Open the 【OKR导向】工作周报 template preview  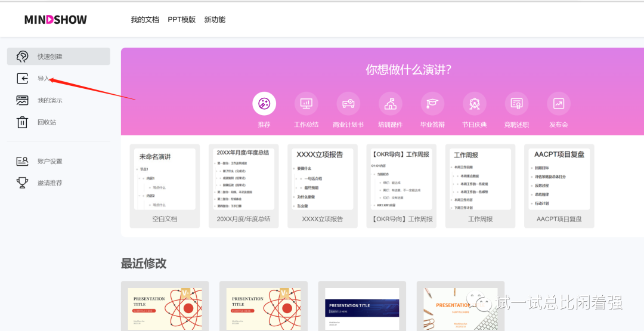pyautogui.click(x=401, y=179)
